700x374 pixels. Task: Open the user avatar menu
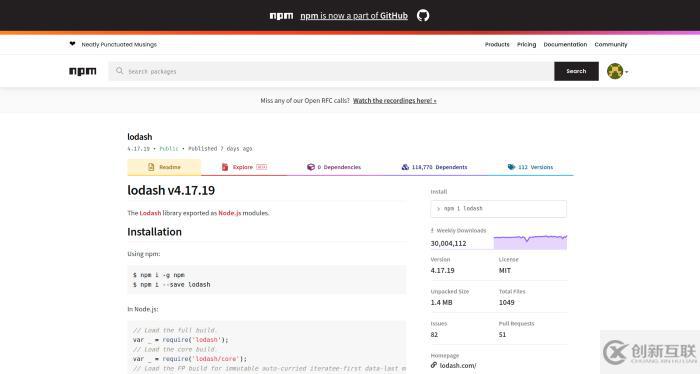click(x=615, y=71)
